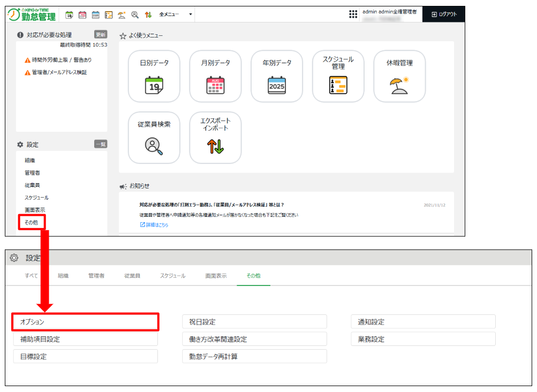Open the 日別データ tile
This screenshot has width=537, height=392.
[154, 76]
